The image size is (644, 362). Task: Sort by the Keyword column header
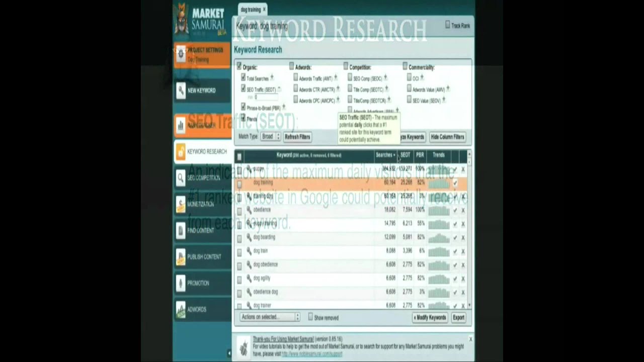coord(309,155)
